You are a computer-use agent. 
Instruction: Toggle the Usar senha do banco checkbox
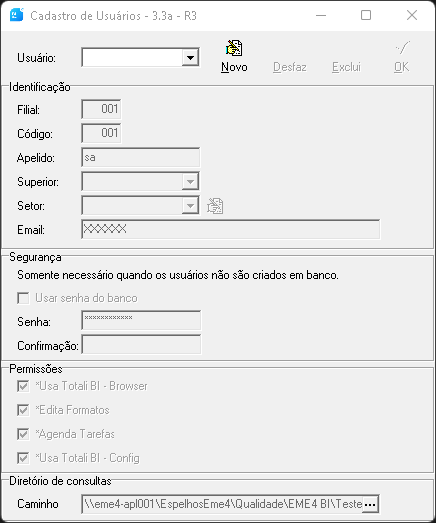click(23, 298)
